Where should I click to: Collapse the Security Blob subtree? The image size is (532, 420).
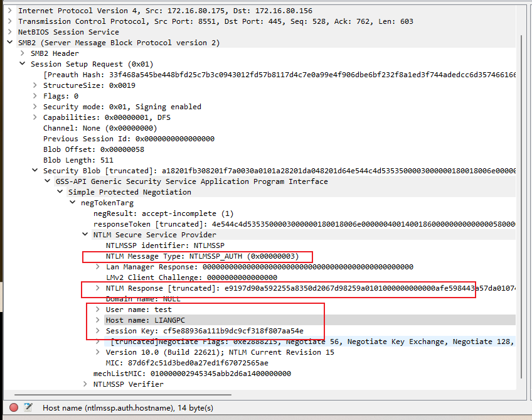pyautogui.click(x=35, y=171)
